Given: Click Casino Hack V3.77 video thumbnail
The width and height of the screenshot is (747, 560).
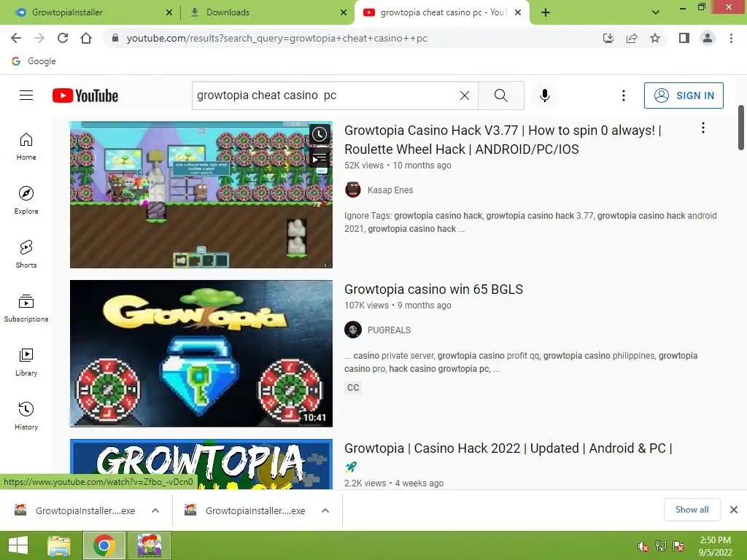Looking at the screenshot, I should (x=201, y=194).
